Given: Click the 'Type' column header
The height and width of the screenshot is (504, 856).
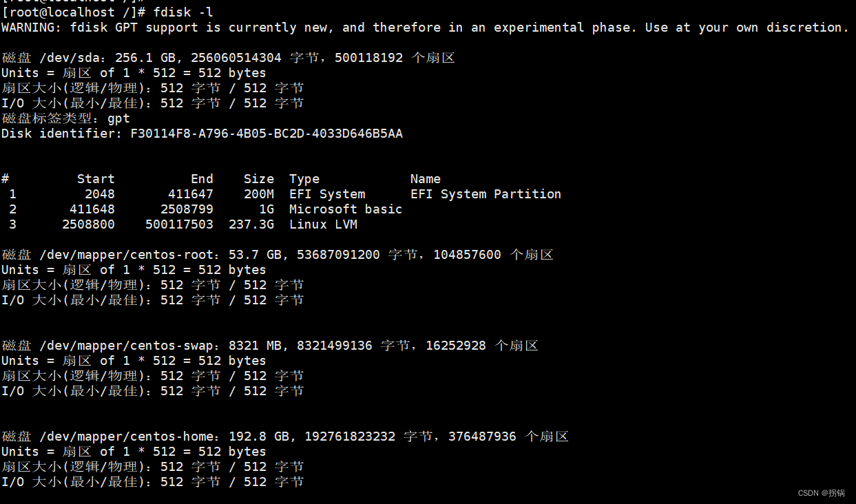Looking at the screenshot, I should coord(304,179).
